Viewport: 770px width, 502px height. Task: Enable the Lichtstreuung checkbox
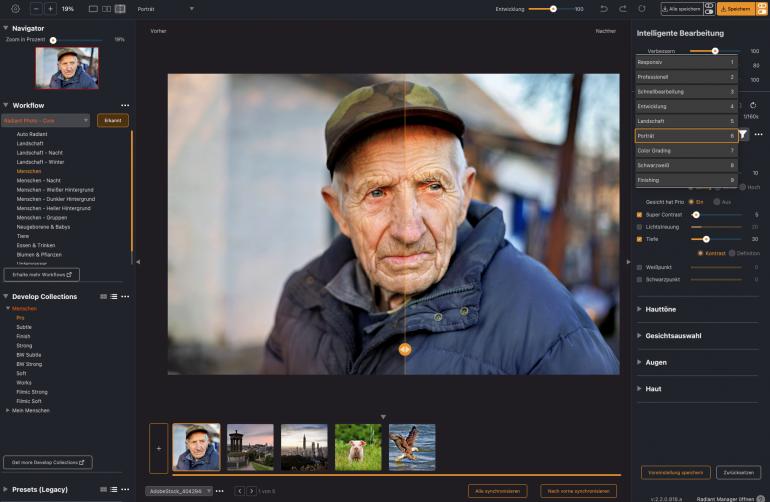[x=640, y=227]
